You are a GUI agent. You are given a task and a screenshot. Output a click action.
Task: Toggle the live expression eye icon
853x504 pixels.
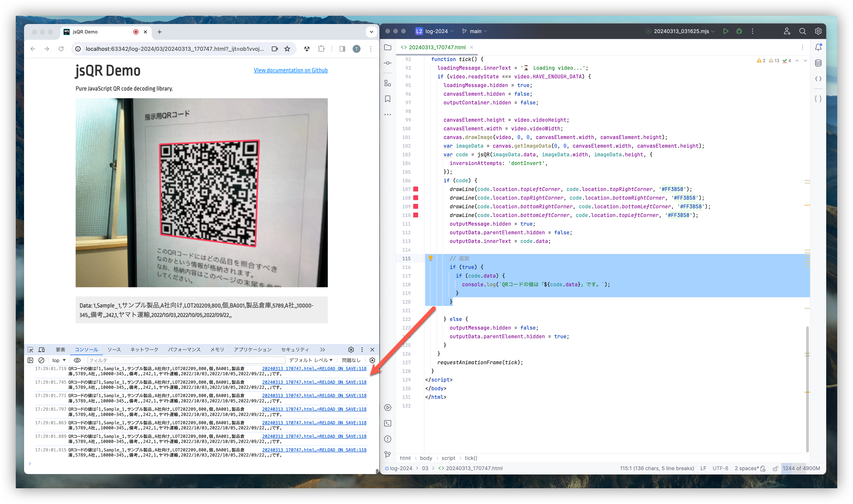click(x=77, y=360)
